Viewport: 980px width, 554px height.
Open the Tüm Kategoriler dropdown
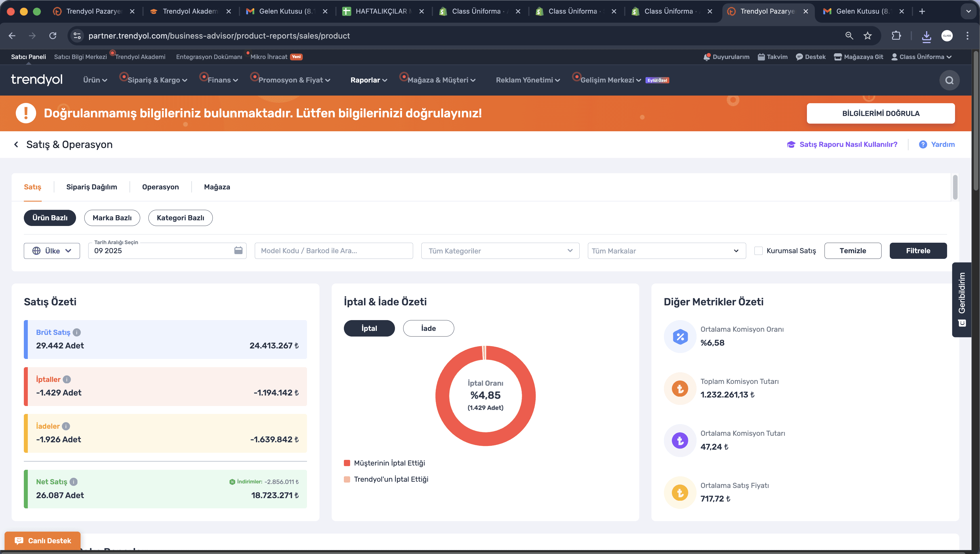[x=500, y=251]
